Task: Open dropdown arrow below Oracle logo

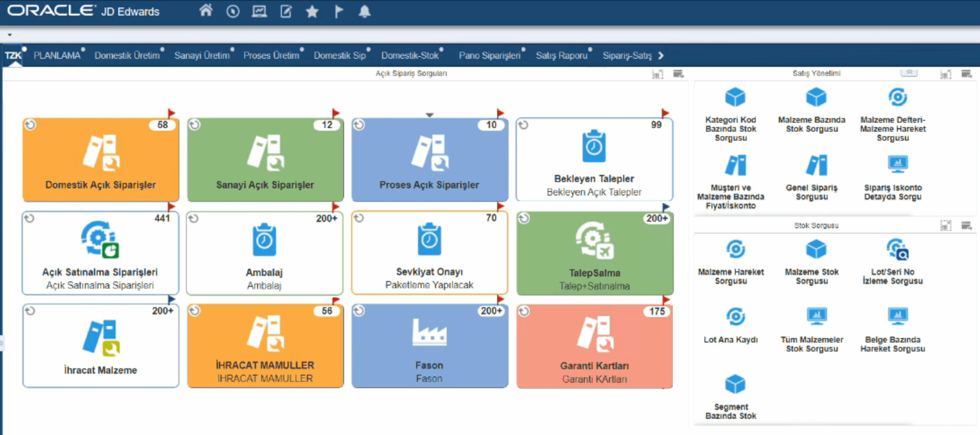Action: 10,35
